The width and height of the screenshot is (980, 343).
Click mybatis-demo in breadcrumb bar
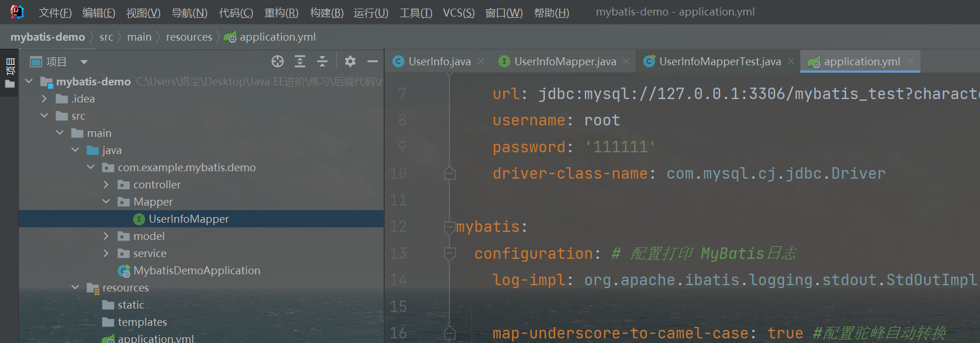[48, 37]
